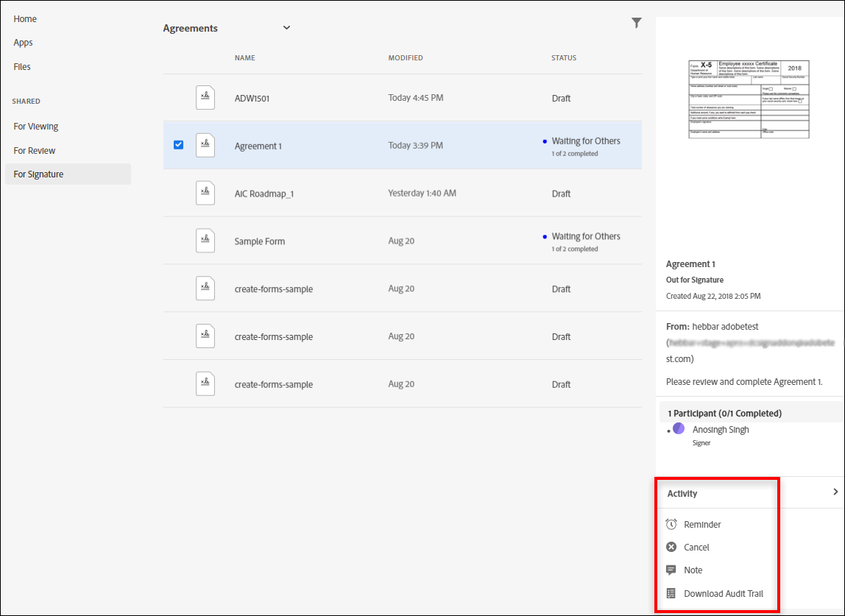Sort by the Modified column header
845x616 pixels.
[406, 58]
